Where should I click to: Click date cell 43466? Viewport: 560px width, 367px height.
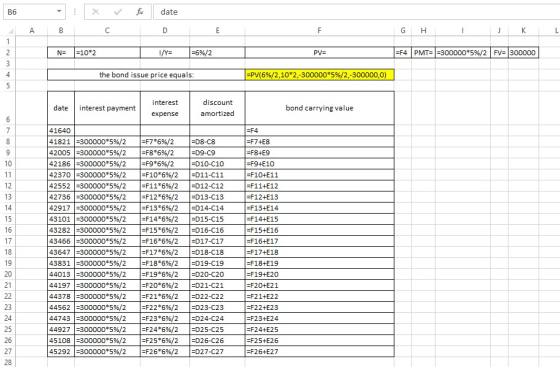(x=61, y=241)
